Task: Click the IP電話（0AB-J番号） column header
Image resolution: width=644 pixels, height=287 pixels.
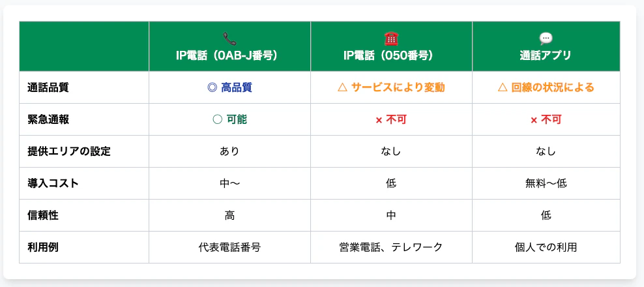Action: point(229,55)
